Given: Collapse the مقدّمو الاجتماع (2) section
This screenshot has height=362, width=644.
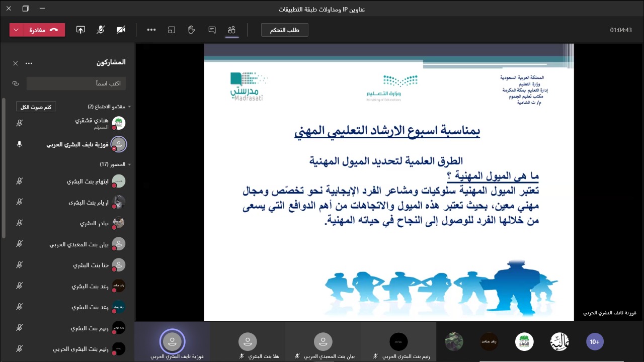Looking at the screenshot, I should tap(129, 107).
